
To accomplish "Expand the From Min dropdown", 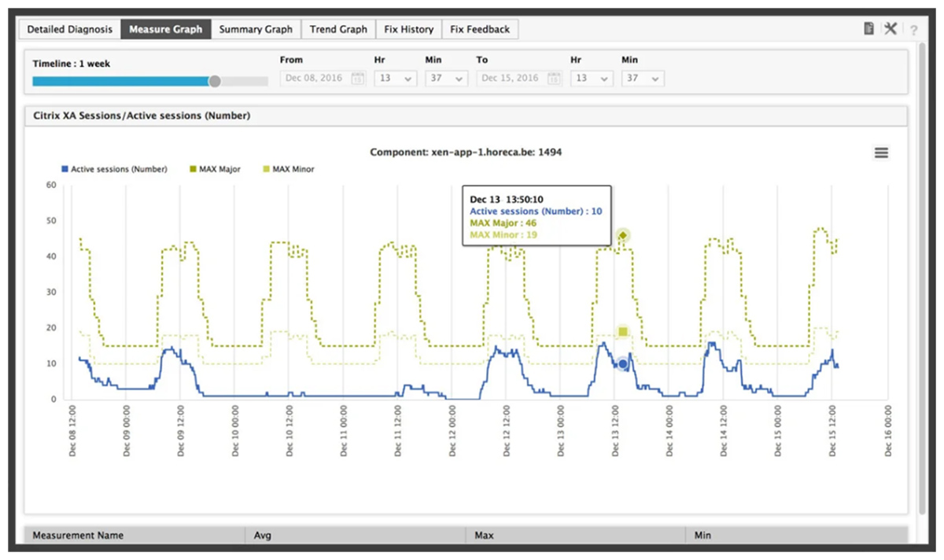I will pos(446,79).
